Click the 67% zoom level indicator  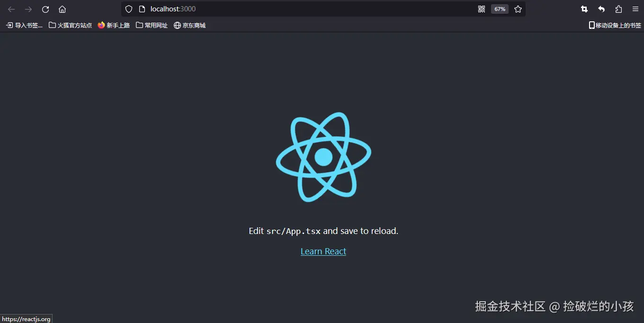(500, 9)
